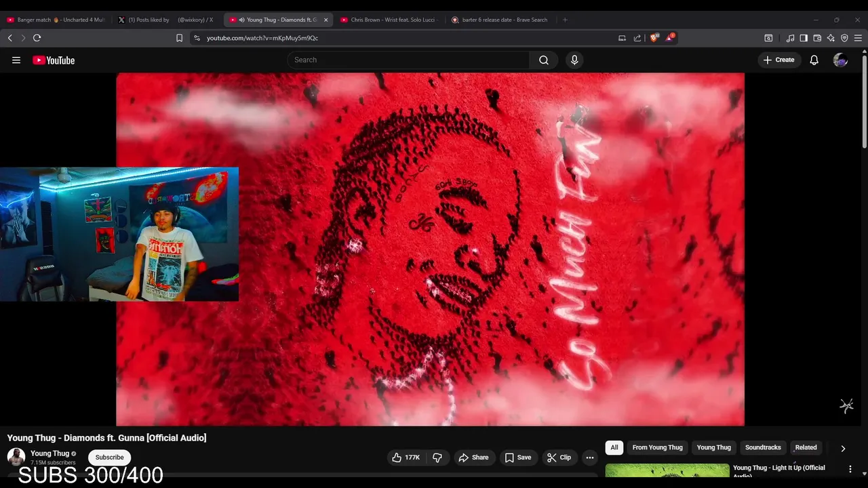Image resolution: width=868 pixels, height=488 pixels.
Task: Open the Brave playlist music note icon
Action: tap(790, 38)
